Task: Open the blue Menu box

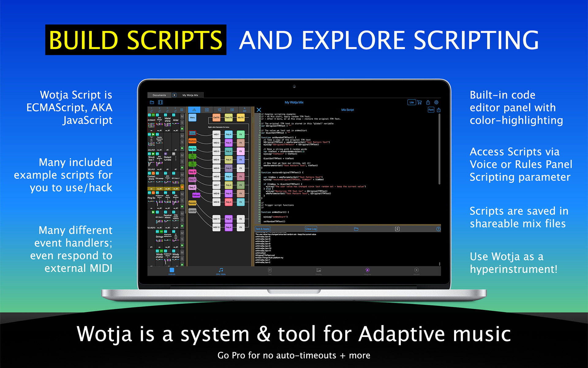Action: click(192, 117)
